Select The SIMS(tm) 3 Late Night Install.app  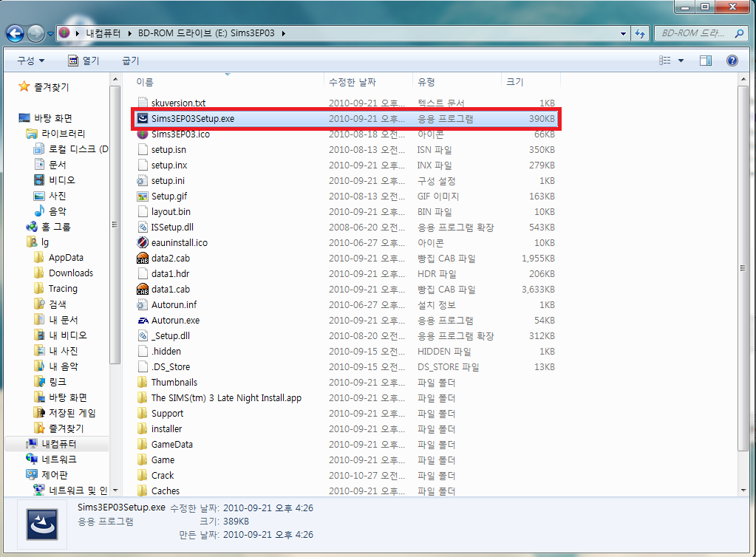[x=226, y=398]
